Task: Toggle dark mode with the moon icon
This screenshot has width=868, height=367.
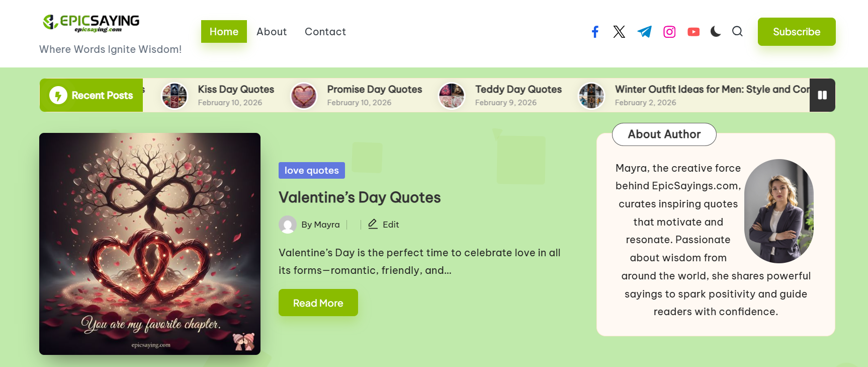Action: point(716,32)
